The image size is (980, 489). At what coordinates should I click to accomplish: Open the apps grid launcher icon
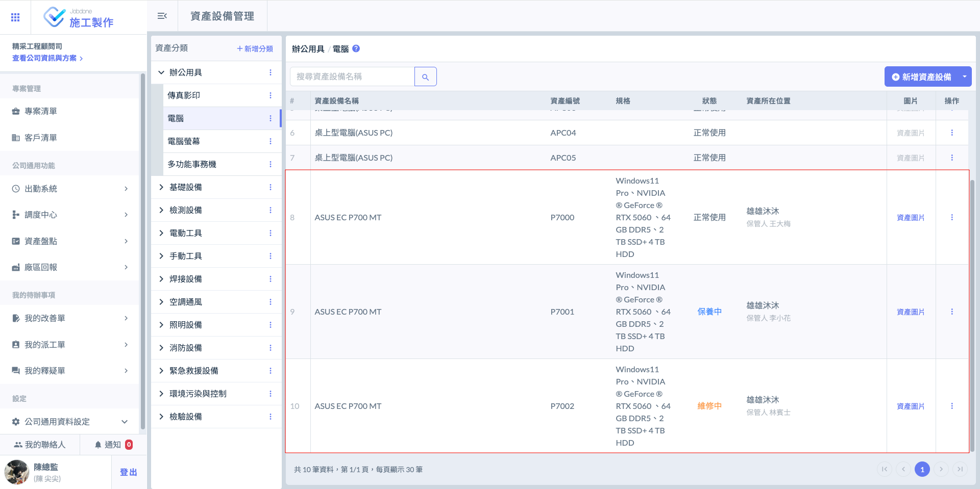pos(15,17)
